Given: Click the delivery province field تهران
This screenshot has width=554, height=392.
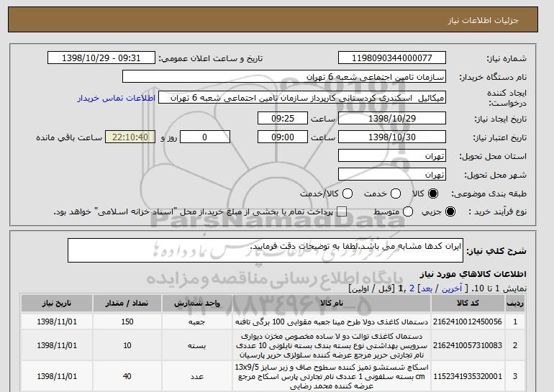Looking at the screenshot, I should click(392, 156).
